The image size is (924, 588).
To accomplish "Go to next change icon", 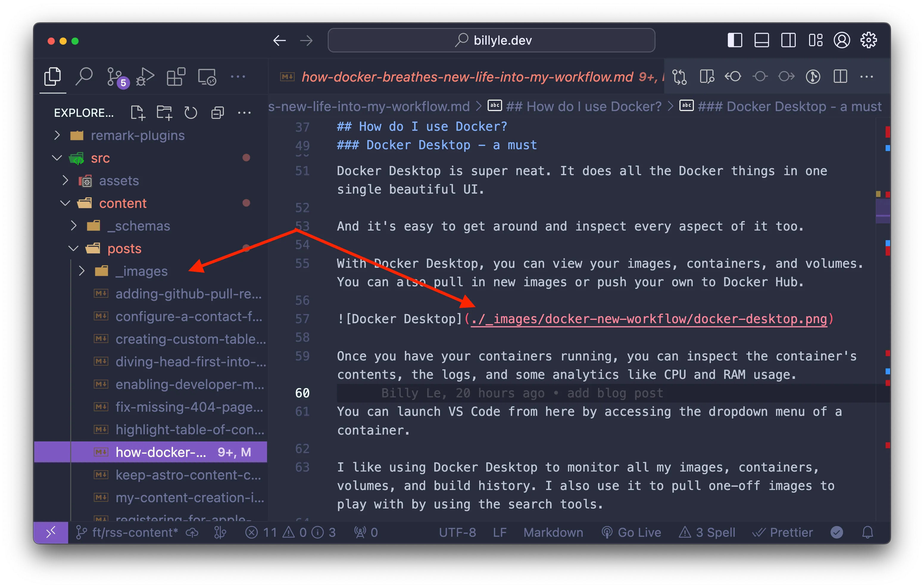I will [x=786, y=77].
